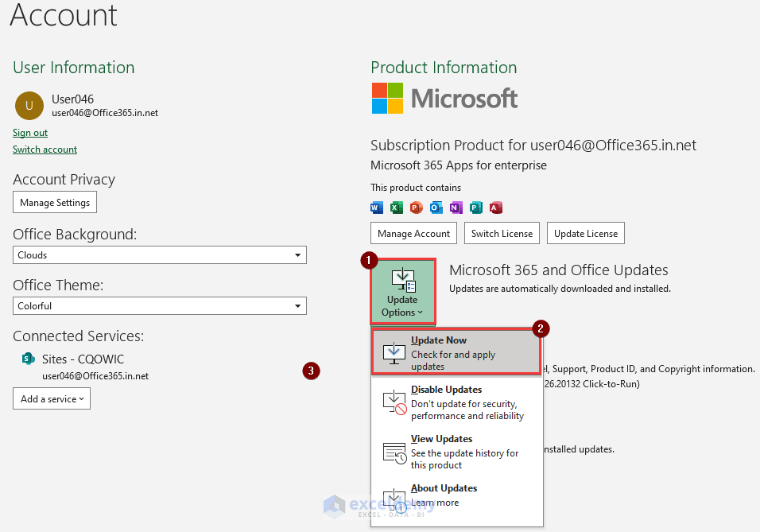This screenshot has width=760, height=532.
Task: Open the Office Theme dropdown
Action: [160, 306]
